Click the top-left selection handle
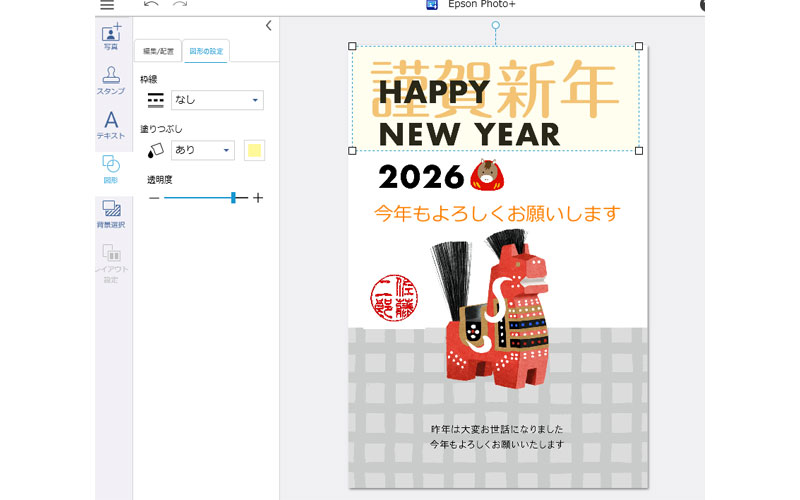Image resolution: width=800 pixels, height=500 pixels. click(352, 46)
